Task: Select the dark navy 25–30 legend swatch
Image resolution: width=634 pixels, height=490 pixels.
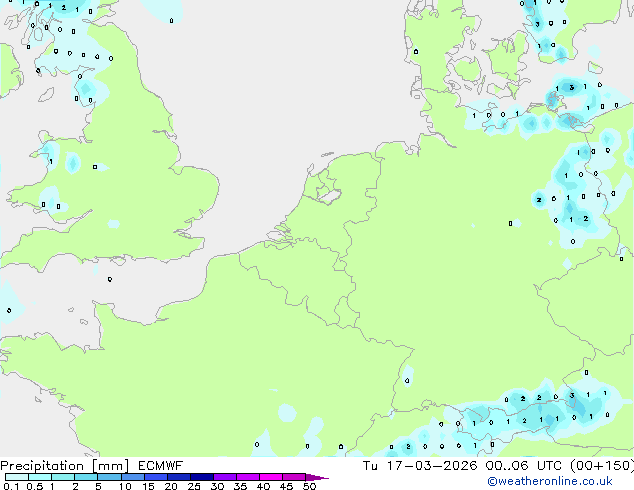Action: click(x=202, y=477)
